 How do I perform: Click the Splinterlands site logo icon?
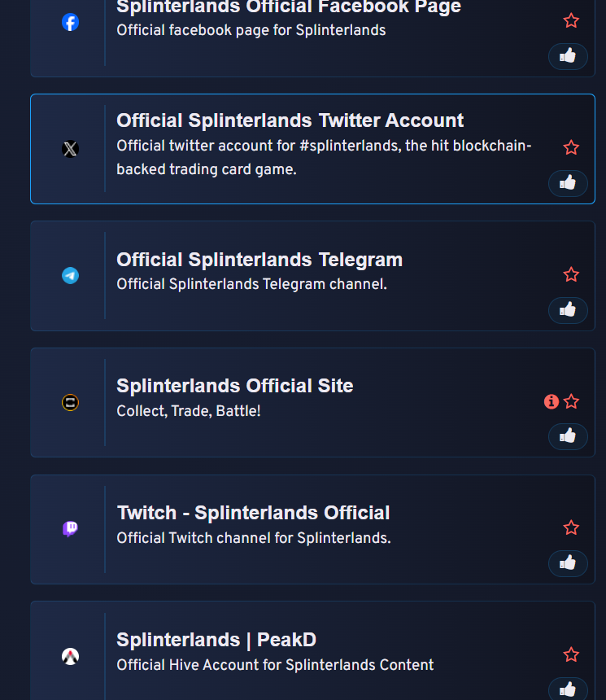[70, 402]
